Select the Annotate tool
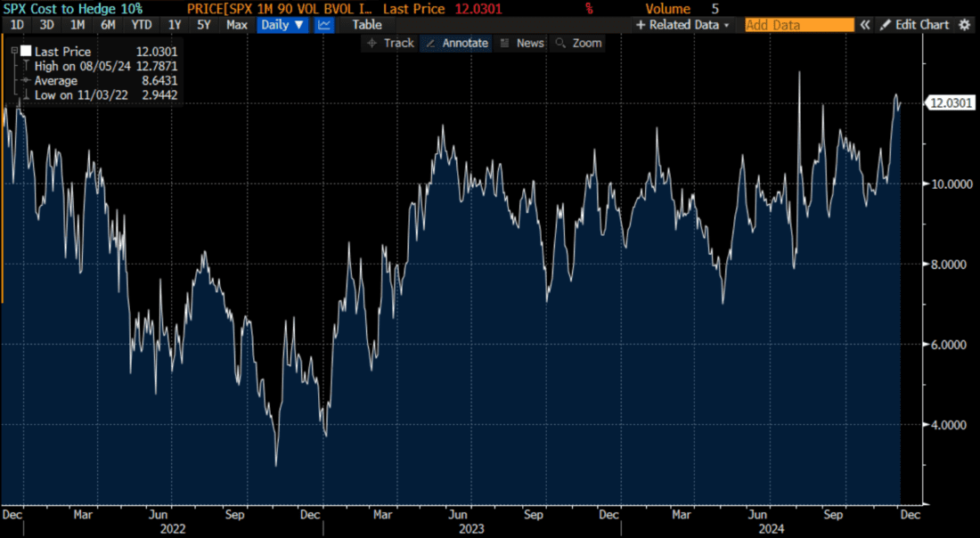The image size is (980, 538). tap(457, 43)
